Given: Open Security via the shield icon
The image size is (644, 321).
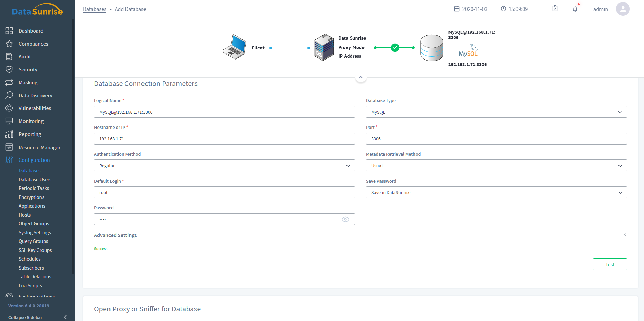Looking at the screenshot, I should point(9,69).
